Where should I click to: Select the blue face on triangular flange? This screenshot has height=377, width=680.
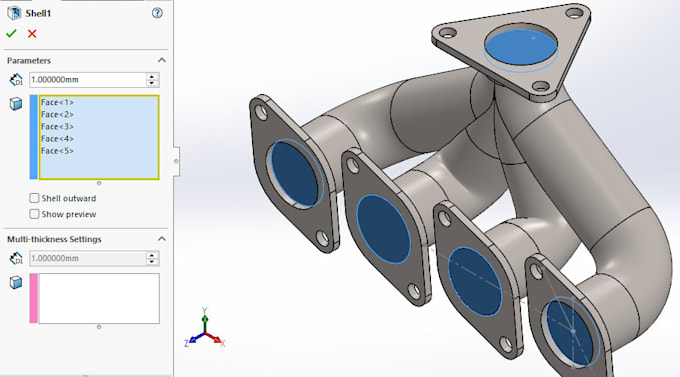click(x=520, y=48)
